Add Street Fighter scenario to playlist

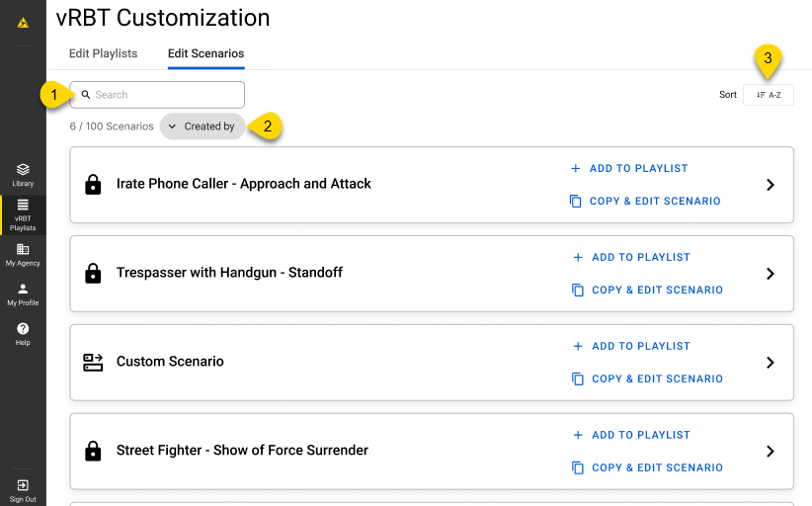(x=631, y=435)
